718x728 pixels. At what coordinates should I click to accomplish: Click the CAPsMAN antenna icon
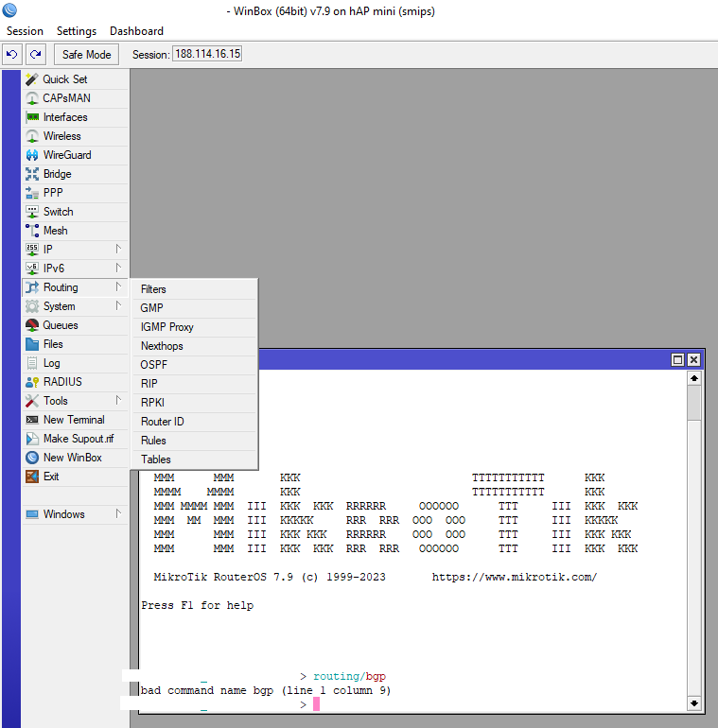pos(32,98)
